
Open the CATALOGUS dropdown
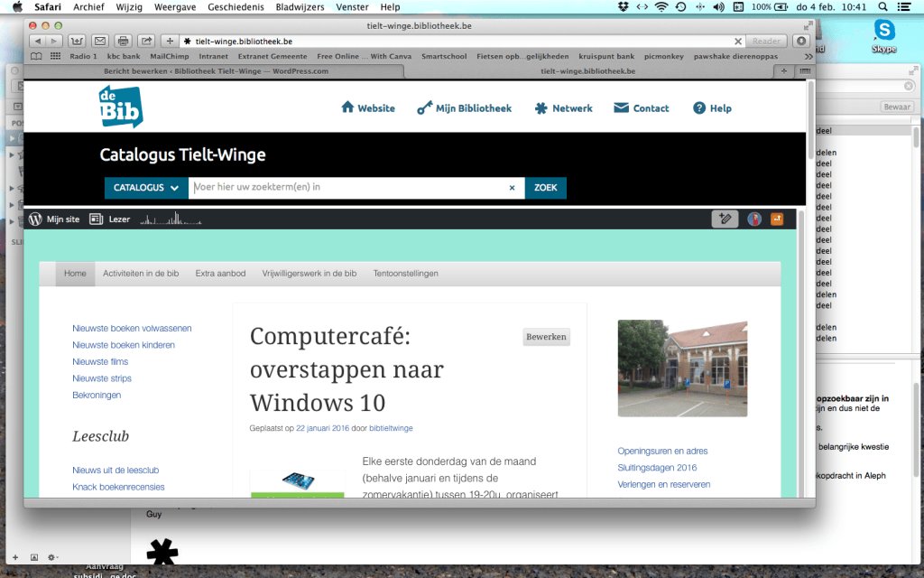[145, 188]
